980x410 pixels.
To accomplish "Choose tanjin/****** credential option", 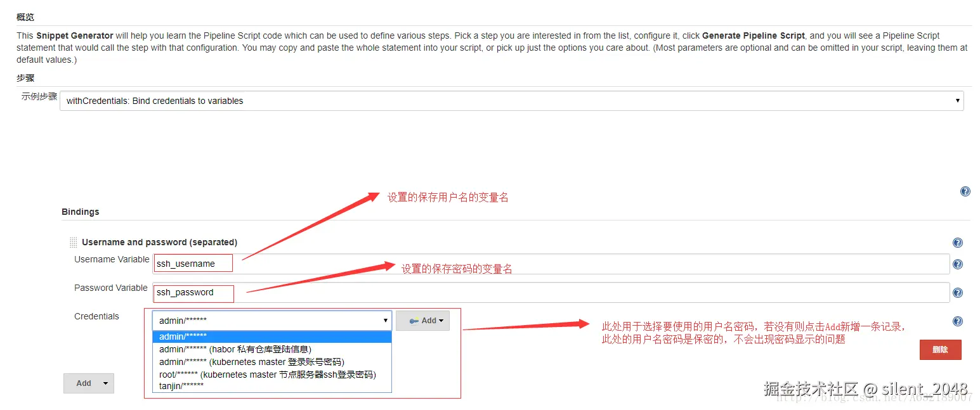I will point(272,385).
